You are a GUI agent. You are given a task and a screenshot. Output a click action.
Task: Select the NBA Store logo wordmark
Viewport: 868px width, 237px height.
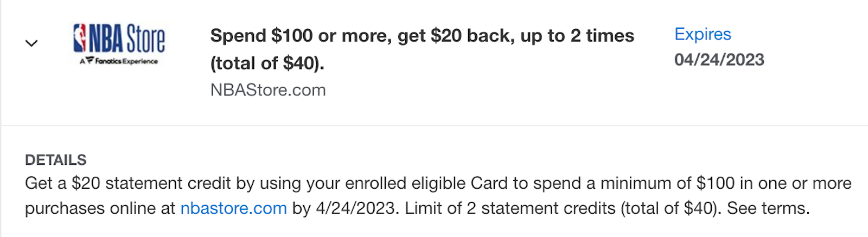point(127,37)
